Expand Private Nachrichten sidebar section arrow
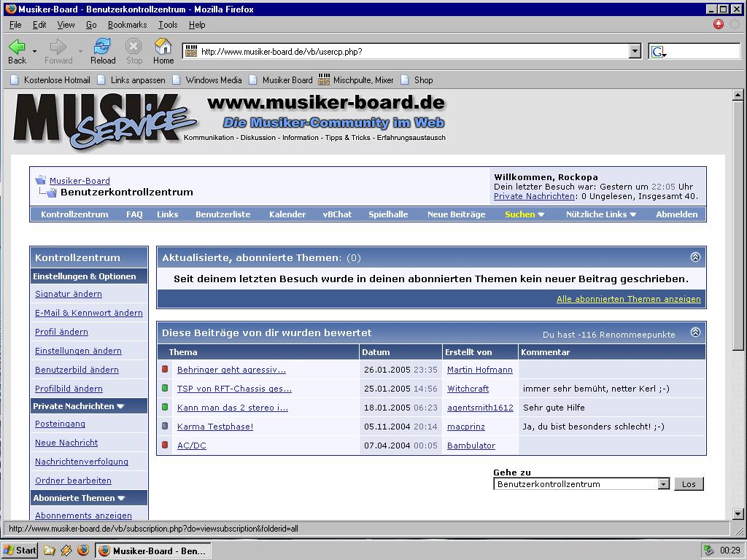 120,406
